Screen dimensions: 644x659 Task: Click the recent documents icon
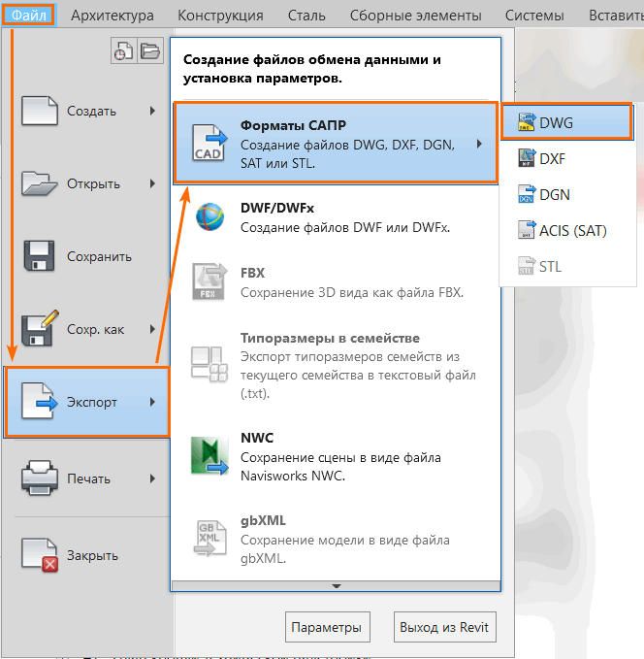click(123, 50)
